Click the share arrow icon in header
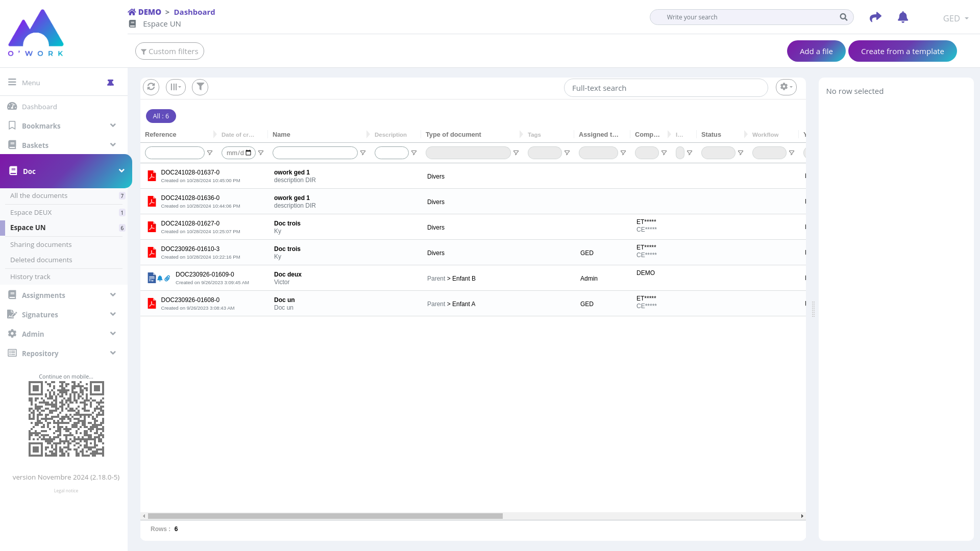Viewport: 980px width, 551px height. coord(875,17)
